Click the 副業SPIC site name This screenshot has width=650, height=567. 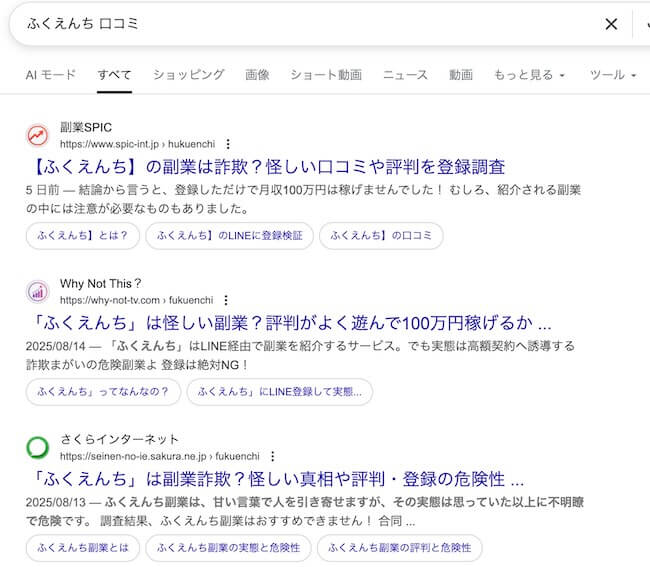[86, 127]
